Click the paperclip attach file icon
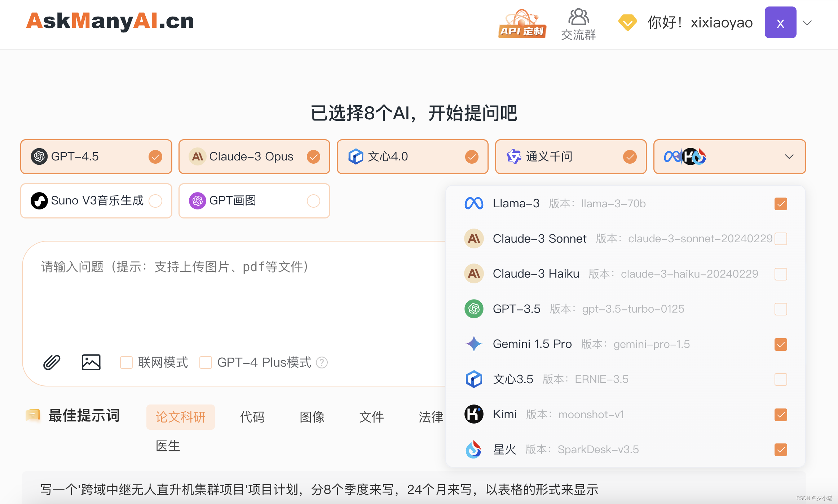 click(x=52, y=362)
